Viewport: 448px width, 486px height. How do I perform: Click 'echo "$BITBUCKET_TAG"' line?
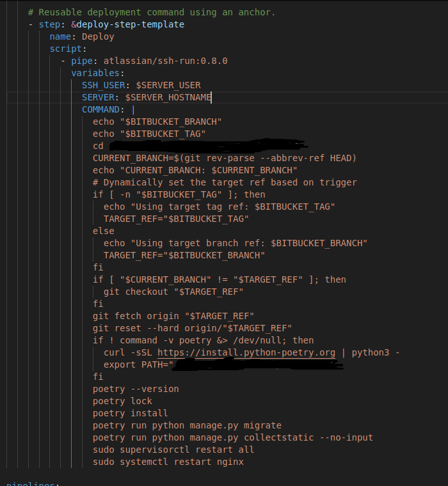click(149, 134)
